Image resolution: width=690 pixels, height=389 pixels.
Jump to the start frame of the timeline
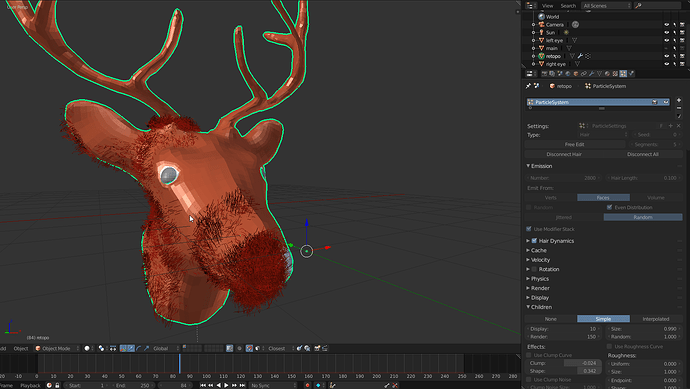point(203,385)
